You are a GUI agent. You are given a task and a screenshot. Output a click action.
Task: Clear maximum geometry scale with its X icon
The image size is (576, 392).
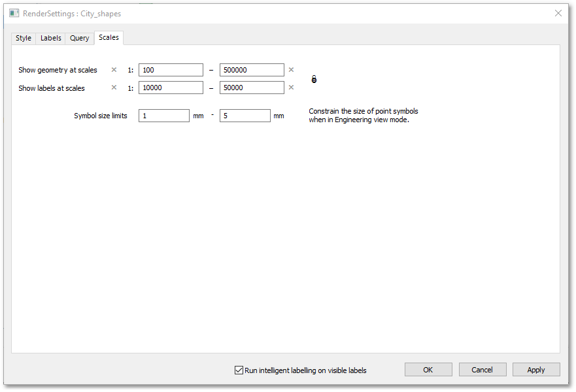click(291, 70)
